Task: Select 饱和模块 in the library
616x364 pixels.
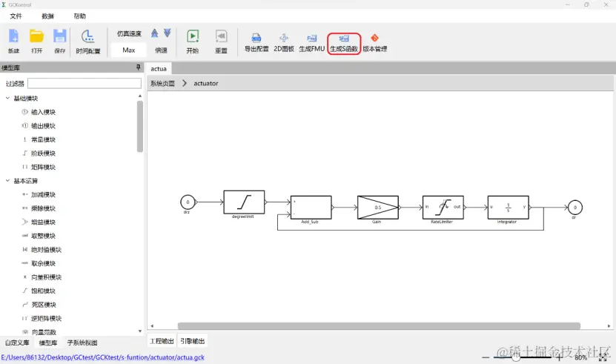Action: coord(43,291)
